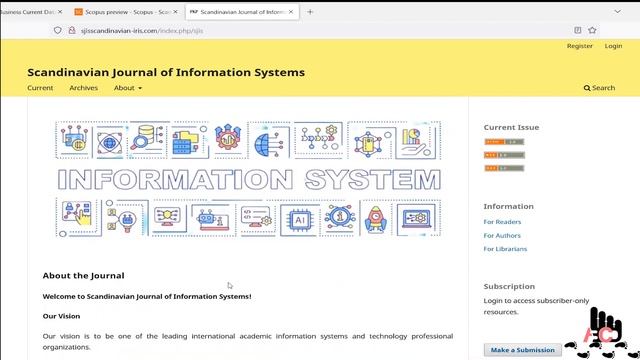Screen dimensions: 640x360
Task: Click the browser address bar URL
Action: coord(142,31)
